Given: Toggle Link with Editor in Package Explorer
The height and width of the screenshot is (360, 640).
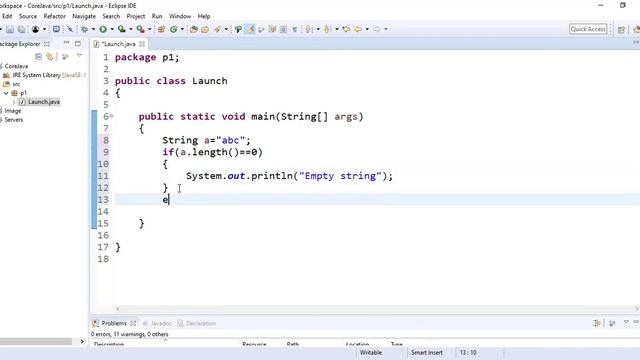Looking at the screenshot, I should click(x=50, y=56).
